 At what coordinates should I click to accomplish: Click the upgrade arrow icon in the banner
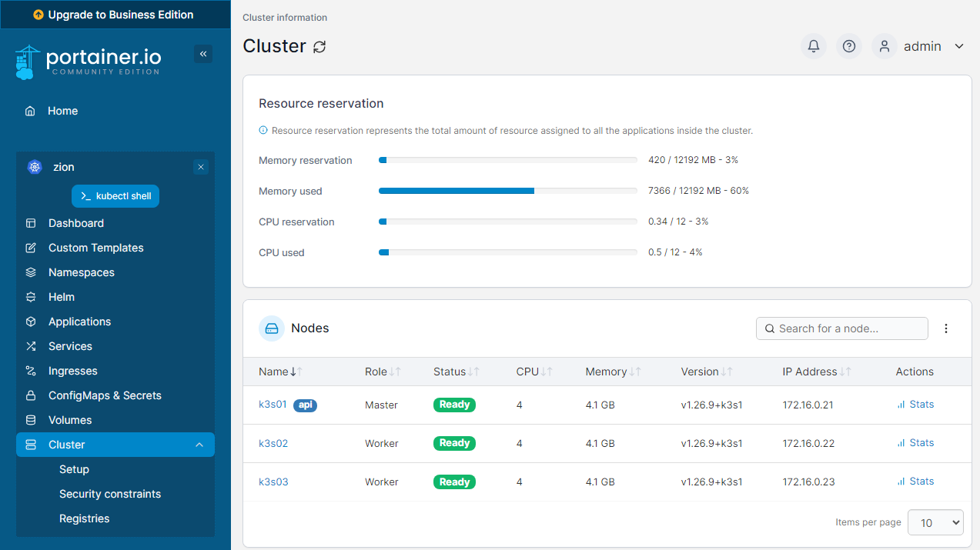[x=39, y=15]
